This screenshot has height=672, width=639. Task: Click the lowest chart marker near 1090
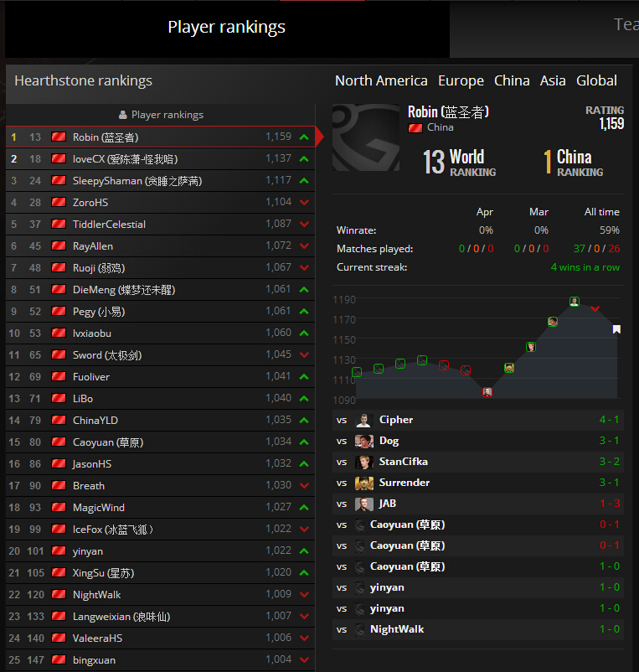[487, 391]
